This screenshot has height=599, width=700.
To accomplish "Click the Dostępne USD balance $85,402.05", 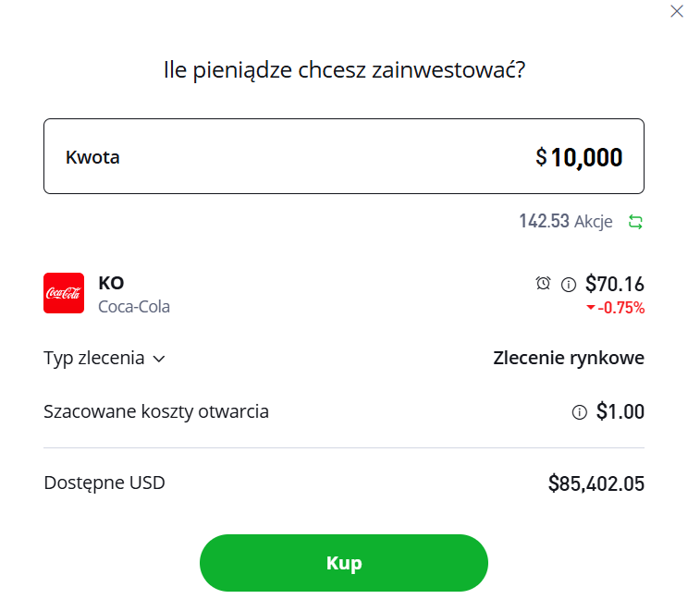I will point(596,483).
